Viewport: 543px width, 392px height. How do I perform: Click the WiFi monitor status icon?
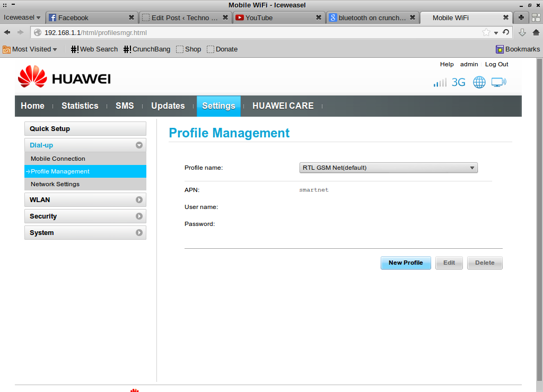498,82
